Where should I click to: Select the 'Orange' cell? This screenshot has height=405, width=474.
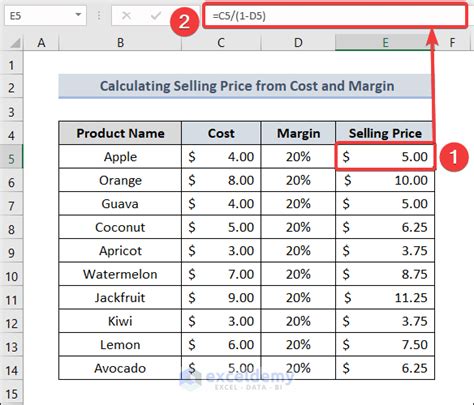(x=120, y=180)
